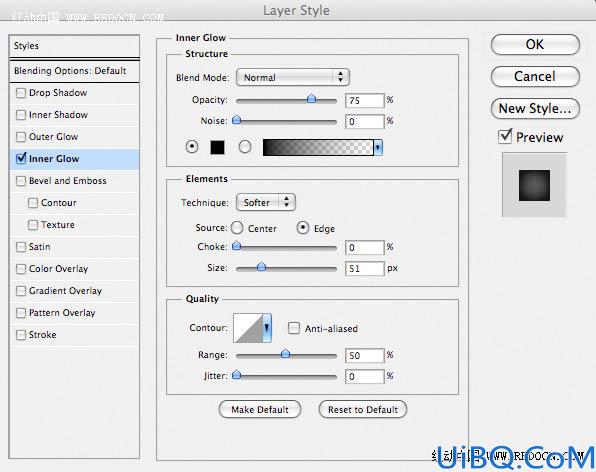Click the Jitter value field
Viewport: 596px width, 472px height.
click(x=365, y=377)
